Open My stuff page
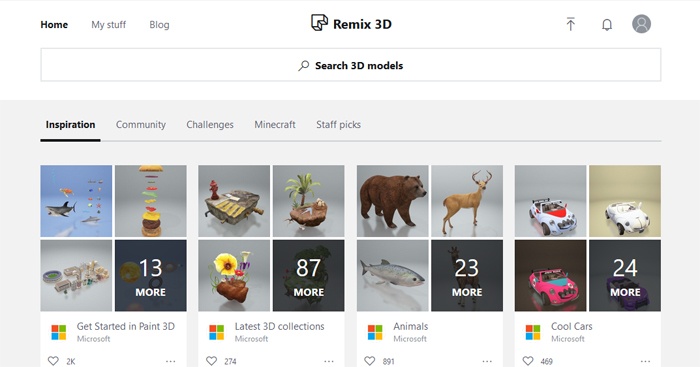The height and width of the screenshot is (367, 700). [108, 25]
